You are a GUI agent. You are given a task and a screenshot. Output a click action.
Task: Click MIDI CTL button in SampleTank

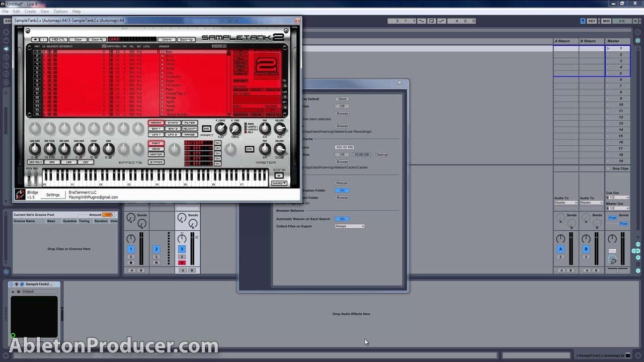(x=58, y=39)
